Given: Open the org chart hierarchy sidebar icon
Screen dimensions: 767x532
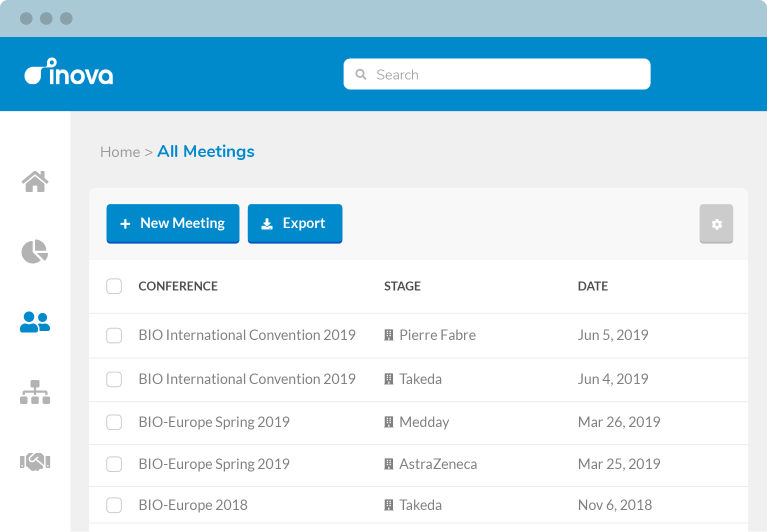Looking at the screenshot, I should [x=35, y=392].
